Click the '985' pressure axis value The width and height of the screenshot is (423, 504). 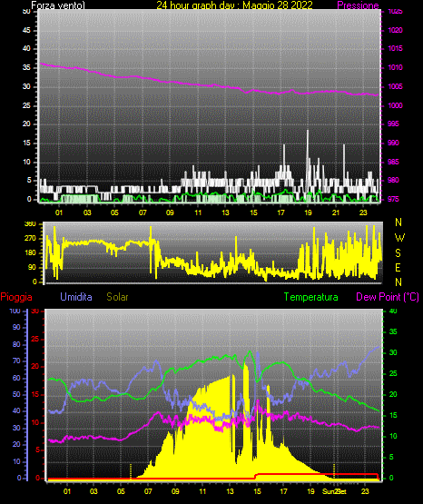coord(393,162)
